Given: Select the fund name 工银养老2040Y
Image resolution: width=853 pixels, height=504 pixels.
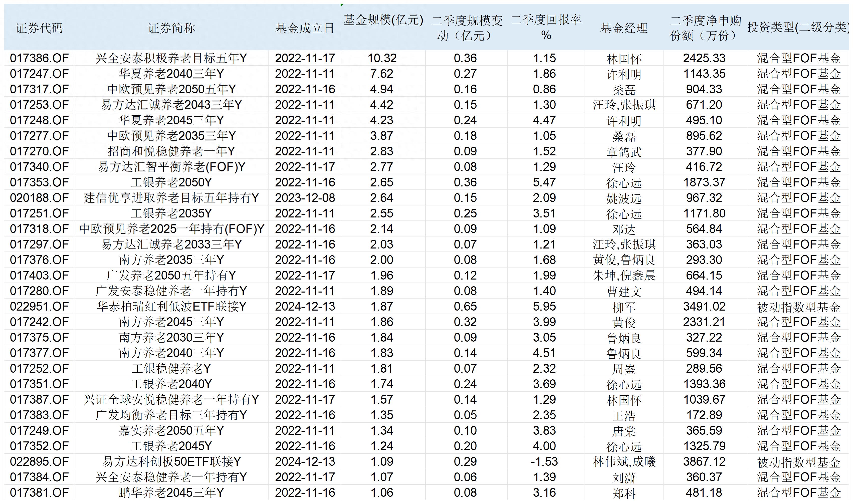Looking at the screenshot, I should pyautogui.click(x=171, y=384).
